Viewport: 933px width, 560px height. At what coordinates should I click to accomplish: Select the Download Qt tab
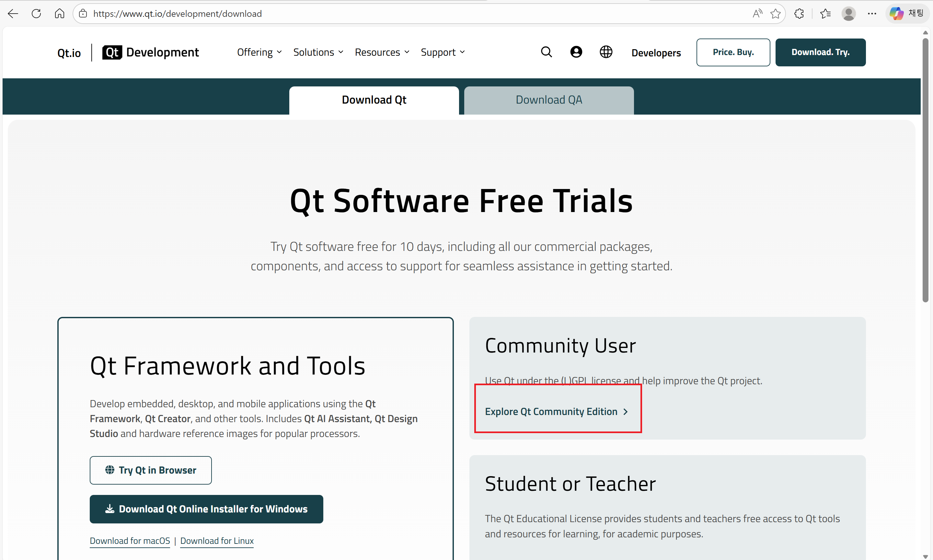(x=374, y=100)
